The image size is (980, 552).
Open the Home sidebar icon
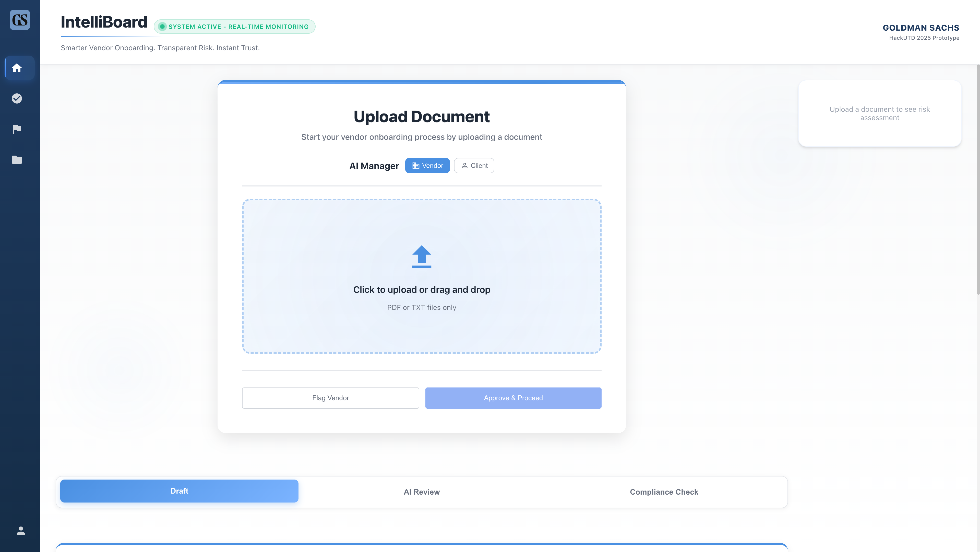click(x=17, y=68)
